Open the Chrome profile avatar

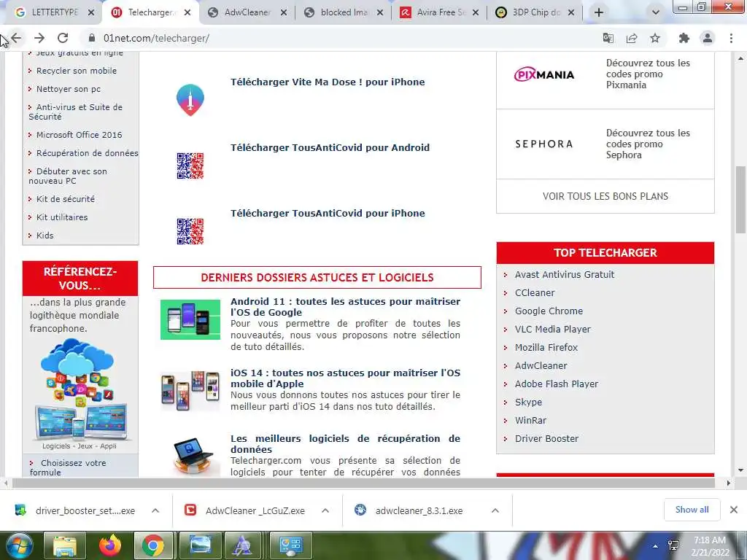[708, 38]
